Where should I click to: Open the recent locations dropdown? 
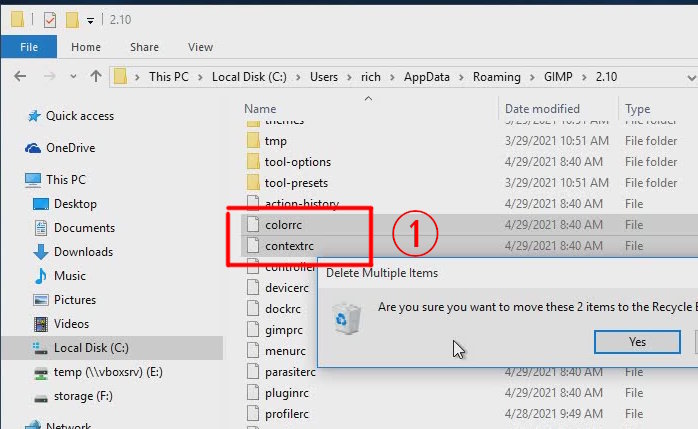(x=73, y=77)
